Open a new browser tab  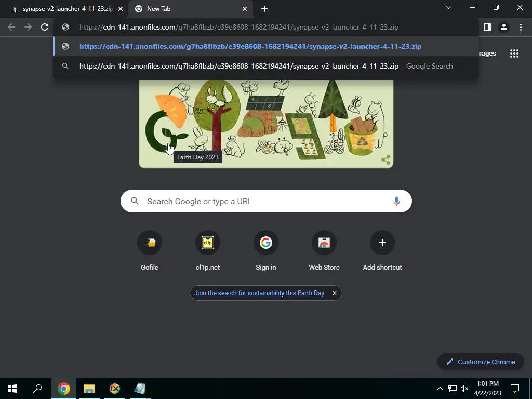pyautogui.click(x=264, y=9)
